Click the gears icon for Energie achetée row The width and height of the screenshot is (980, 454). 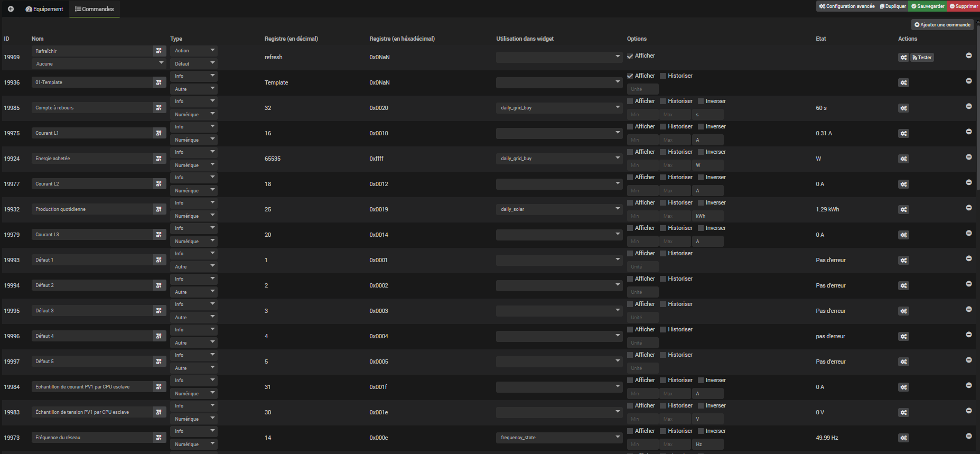point(903,159)
